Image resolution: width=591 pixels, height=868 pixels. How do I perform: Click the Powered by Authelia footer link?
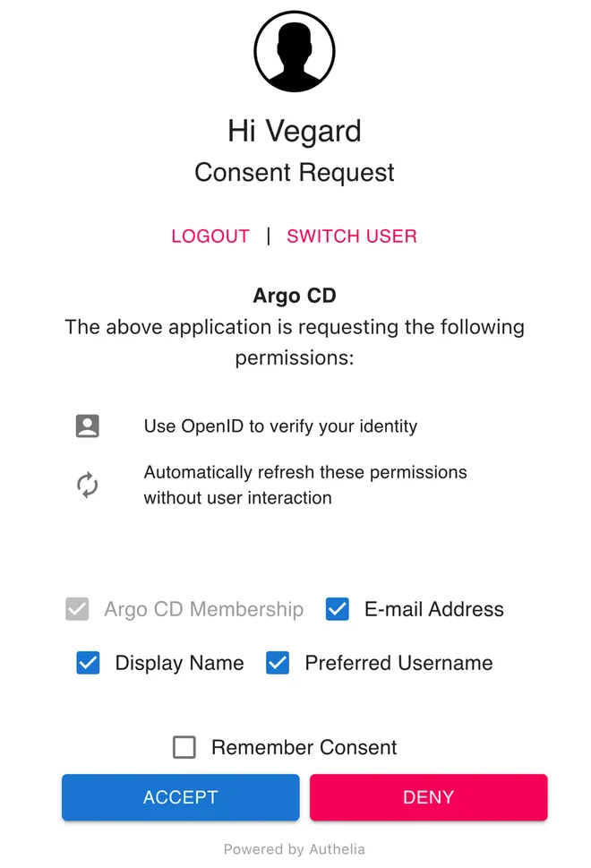coord(295,848)
